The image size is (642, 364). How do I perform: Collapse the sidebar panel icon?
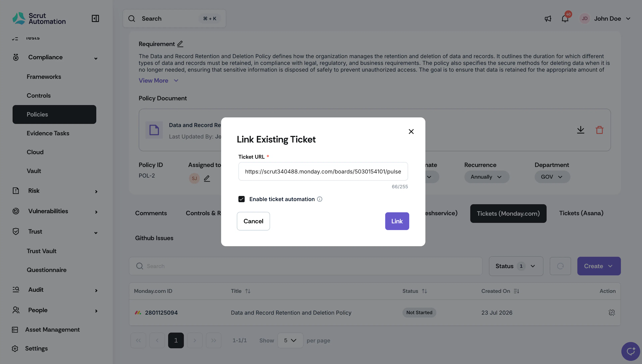click(95, 19)
